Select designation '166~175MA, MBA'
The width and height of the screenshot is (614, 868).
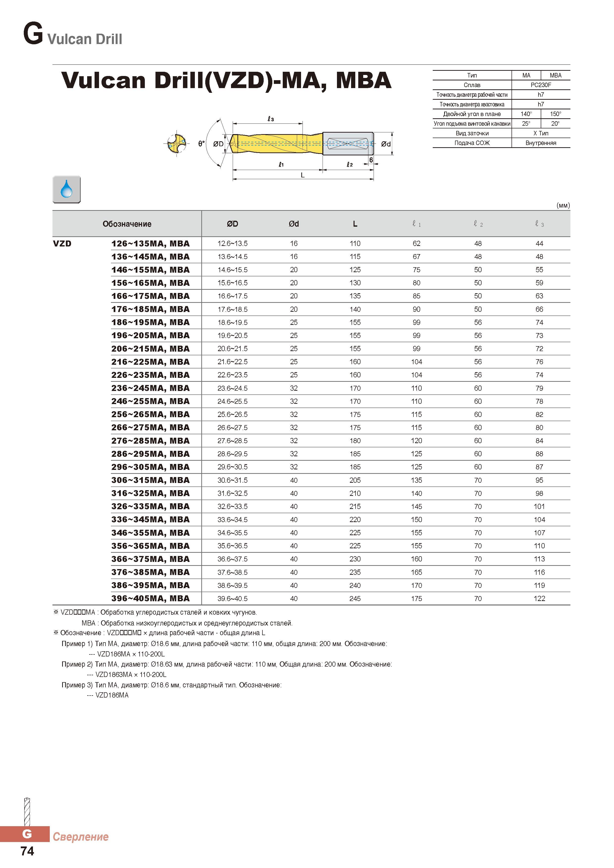click(151, 296)
